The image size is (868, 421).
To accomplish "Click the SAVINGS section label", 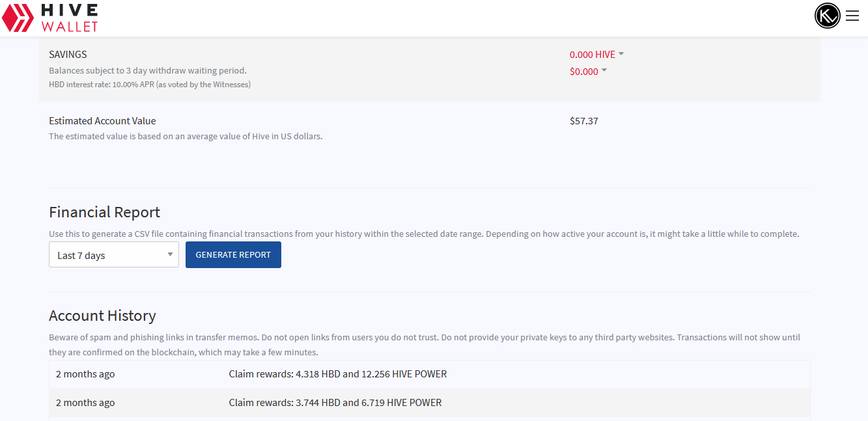I will pyautogui.click(x=68, y=55).
